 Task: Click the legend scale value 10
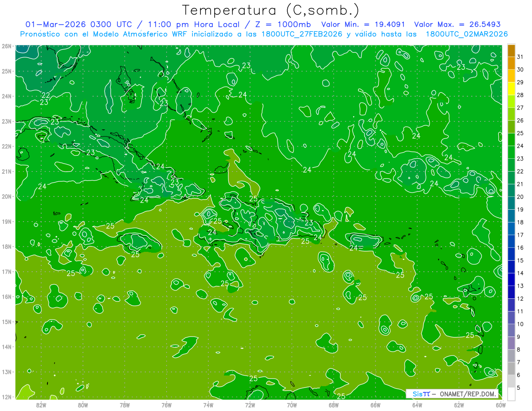(520, 324)
